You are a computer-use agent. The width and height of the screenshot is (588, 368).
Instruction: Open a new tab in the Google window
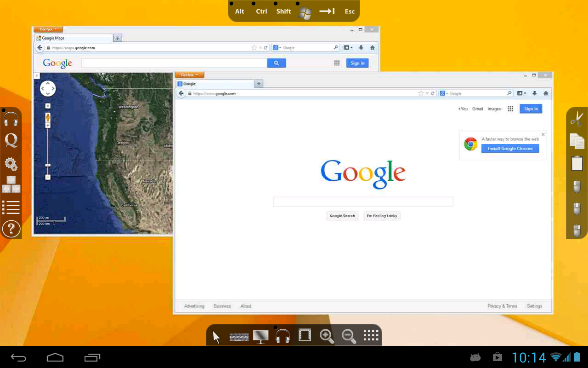pyautogui.click(x=259, y=84)
